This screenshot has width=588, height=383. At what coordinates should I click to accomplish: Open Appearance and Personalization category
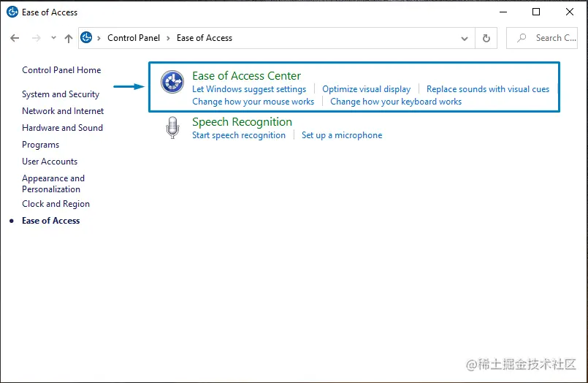[53, 183]
